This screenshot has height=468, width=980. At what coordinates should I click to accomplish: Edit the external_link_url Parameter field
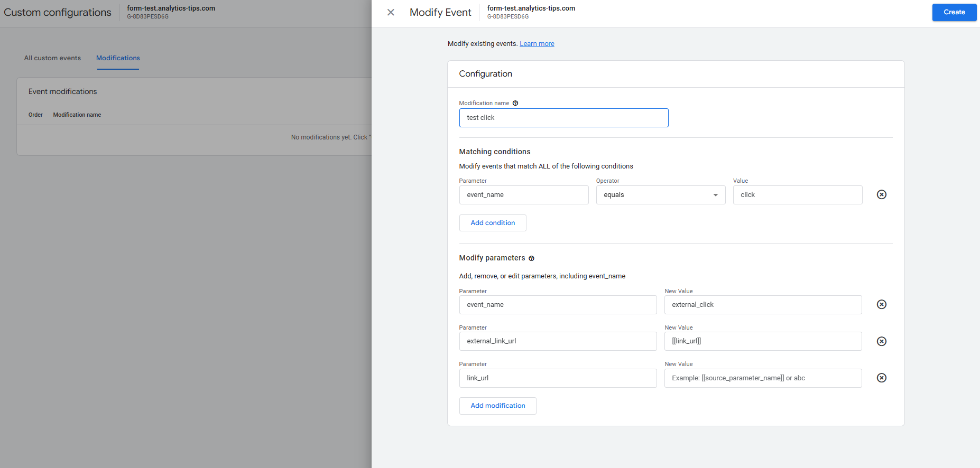point(557,341)
